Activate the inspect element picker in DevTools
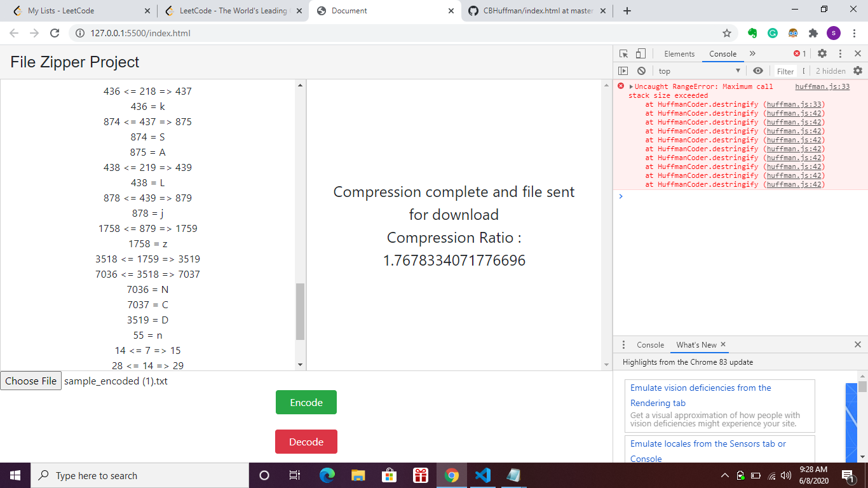Viewport: 868px width, 488px height. click(624, 54)
